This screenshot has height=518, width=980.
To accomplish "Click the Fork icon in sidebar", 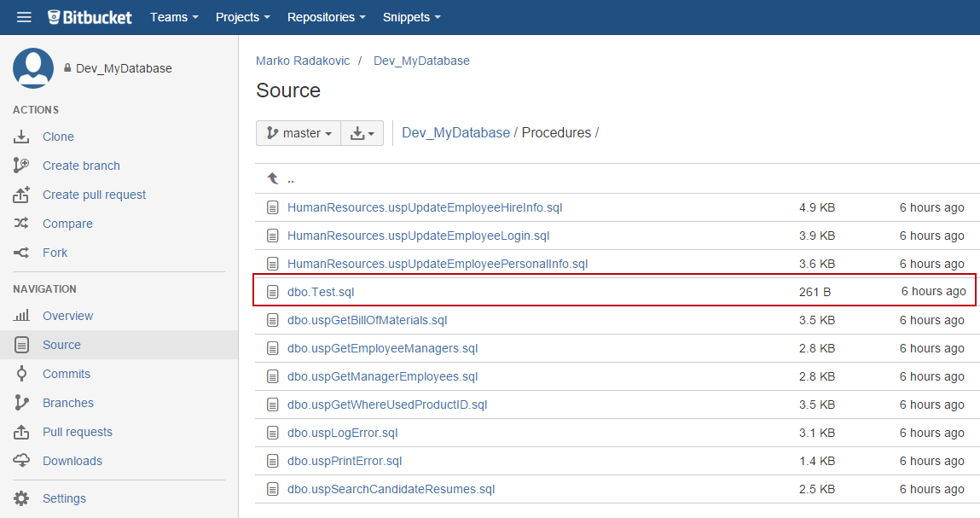I will pos(22,253).
